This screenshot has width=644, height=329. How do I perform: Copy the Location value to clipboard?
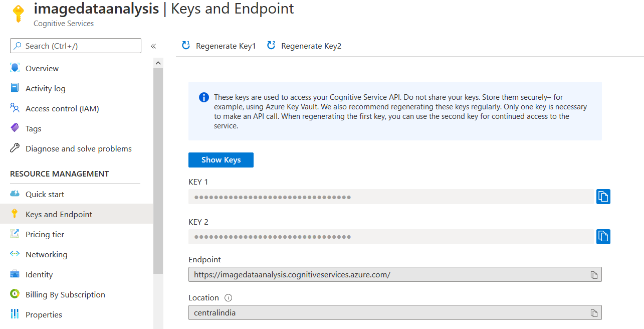click(x=594, y=313)
